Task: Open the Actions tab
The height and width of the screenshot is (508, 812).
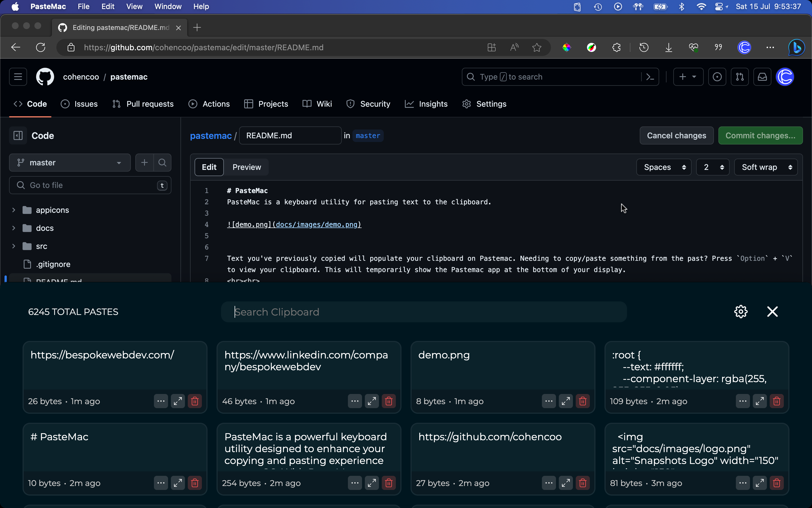Action: pyautogui.click(x=209, y=104)
